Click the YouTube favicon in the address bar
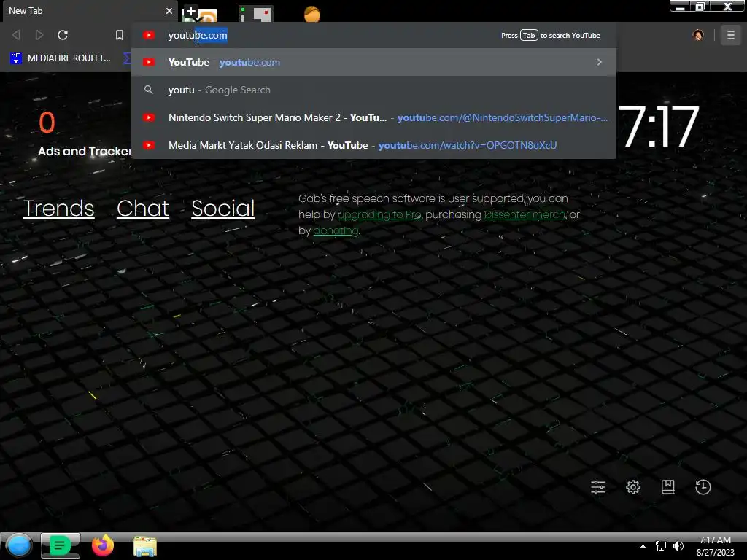747x560 pixels. [149, 35]
